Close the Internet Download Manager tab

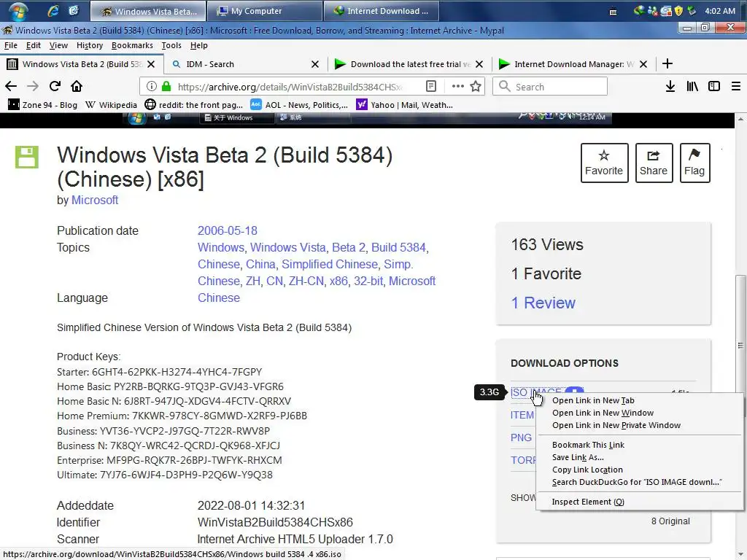pos(643,64)
